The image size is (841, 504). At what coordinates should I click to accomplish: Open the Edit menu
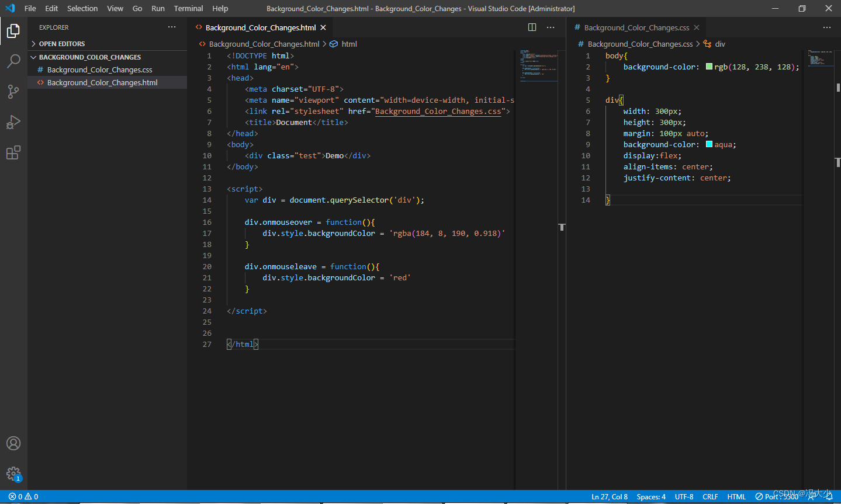(x=51, y=8)
